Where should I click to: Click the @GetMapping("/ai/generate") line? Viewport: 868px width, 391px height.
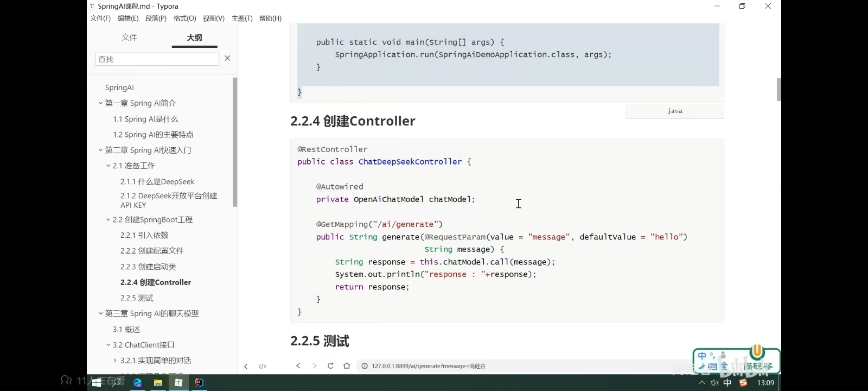(379, 224)
